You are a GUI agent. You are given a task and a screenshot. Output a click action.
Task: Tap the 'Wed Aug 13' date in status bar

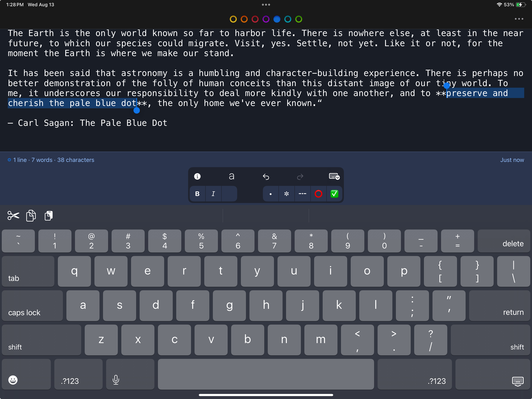(x=41, y=4)
